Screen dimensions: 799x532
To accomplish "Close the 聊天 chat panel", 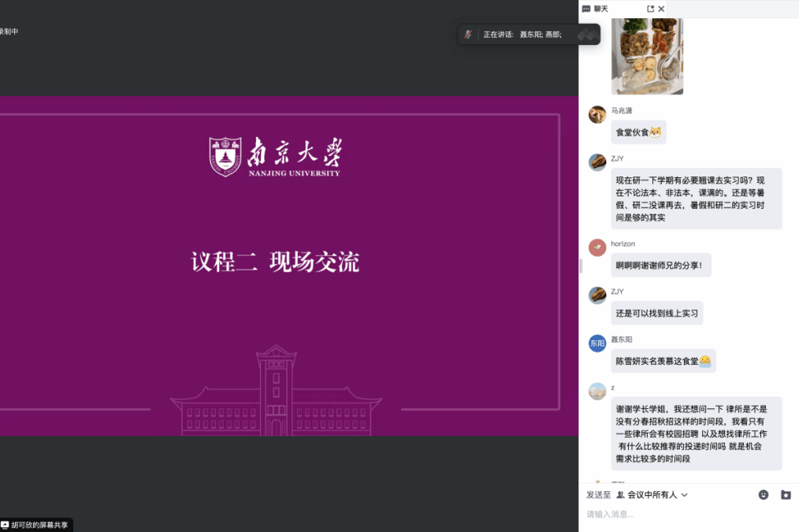I will coord(662,9).
